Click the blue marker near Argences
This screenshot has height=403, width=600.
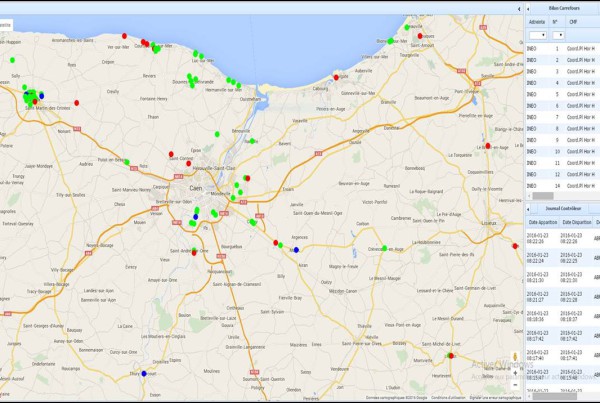[296, 249]
